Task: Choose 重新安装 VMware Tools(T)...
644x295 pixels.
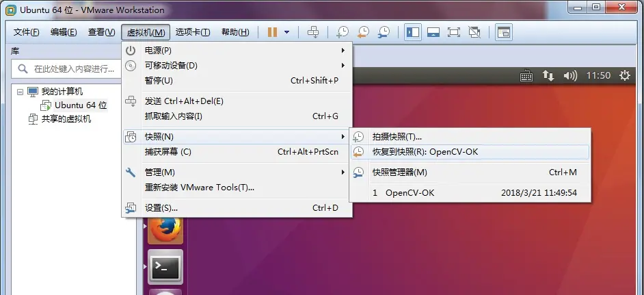Action: pyautogui.click(x=237, y=188)
